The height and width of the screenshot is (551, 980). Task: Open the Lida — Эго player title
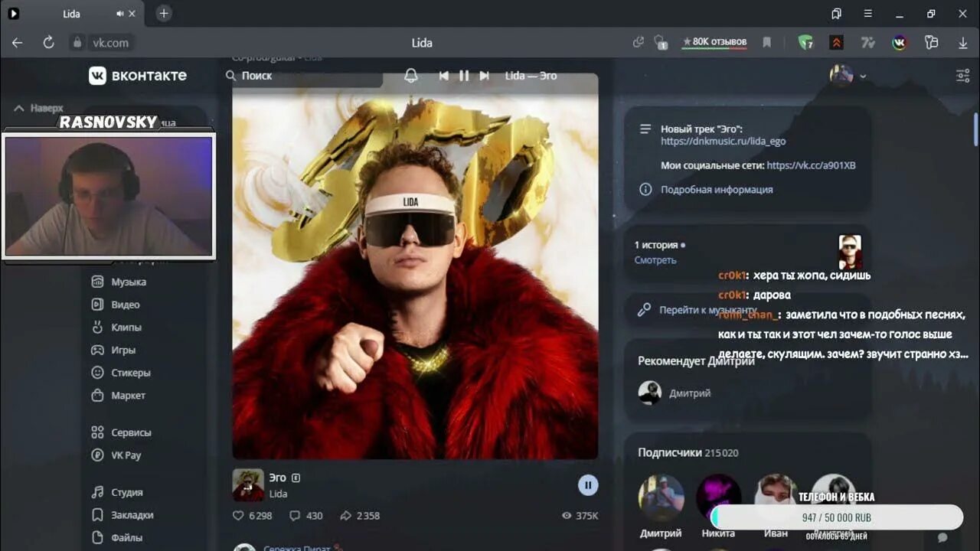click(x=531, y=76)
